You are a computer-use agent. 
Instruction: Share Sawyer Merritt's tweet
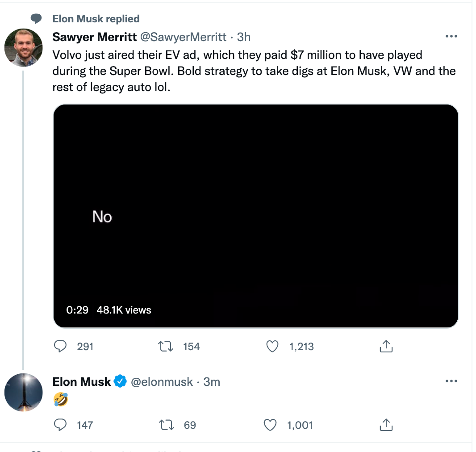point(386,346)
